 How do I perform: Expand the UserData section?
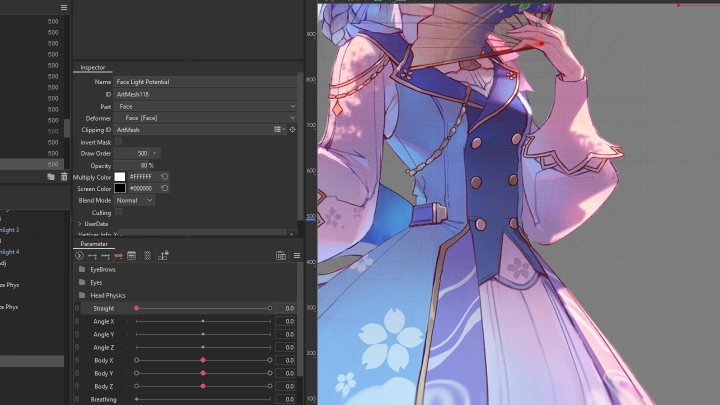pyautogui.click(x=79, y=224)
